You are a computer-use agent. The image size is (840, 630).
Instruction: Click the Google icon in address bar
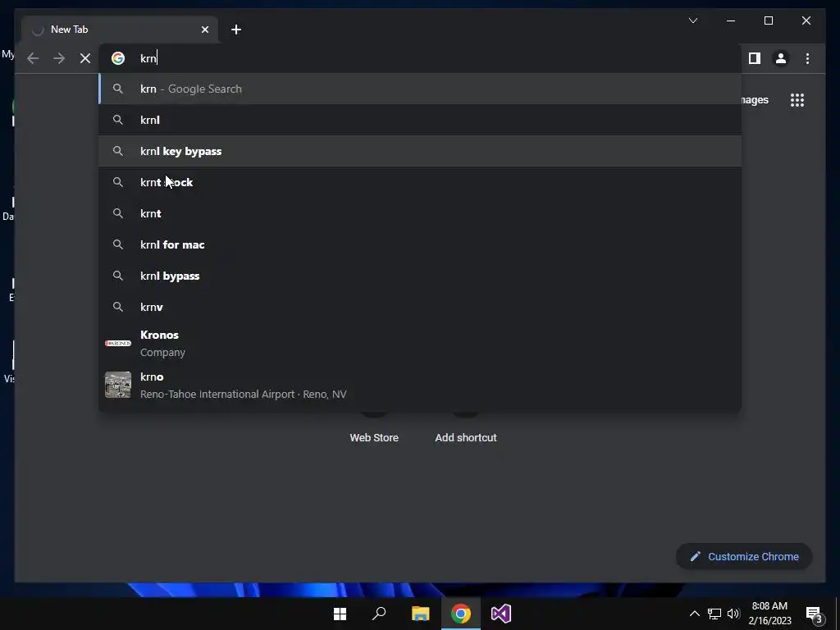(118, 58)
